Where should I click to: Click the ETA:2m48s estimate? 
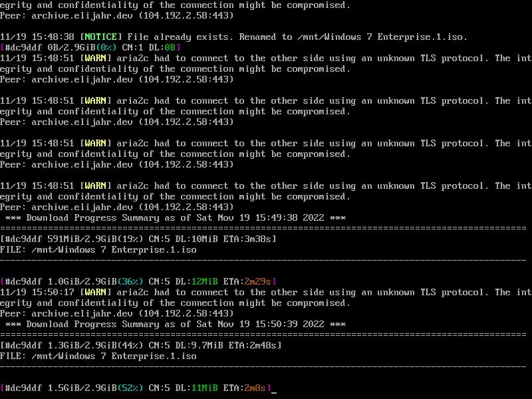click(253, 345)
